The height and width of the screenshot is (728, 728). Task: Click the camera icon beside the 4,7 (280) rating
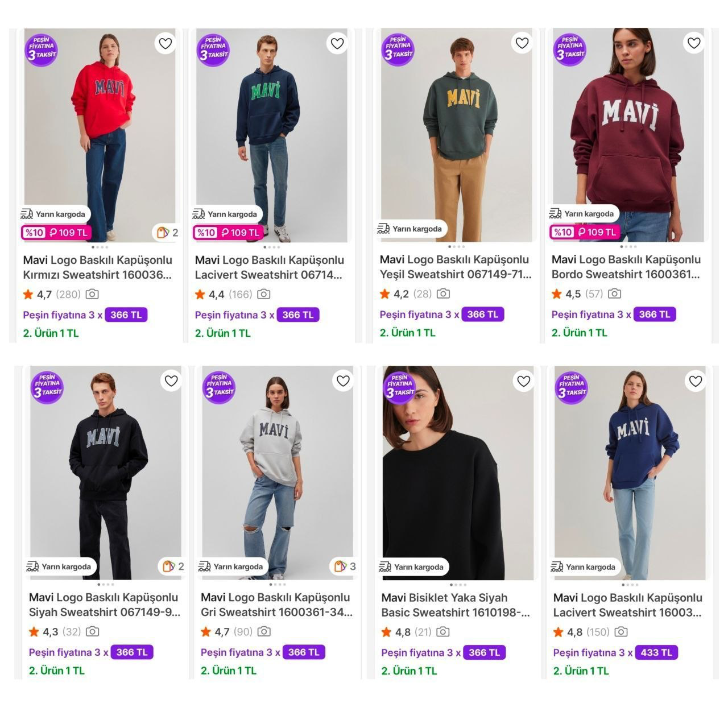point(92,294)
